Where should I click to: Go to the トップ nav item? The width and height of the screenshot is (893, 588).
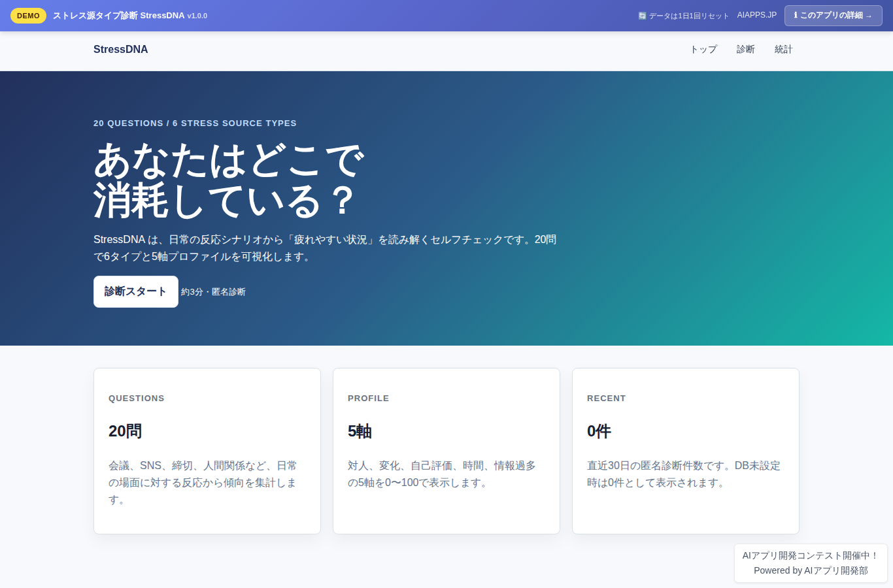(x=703, y=50)
